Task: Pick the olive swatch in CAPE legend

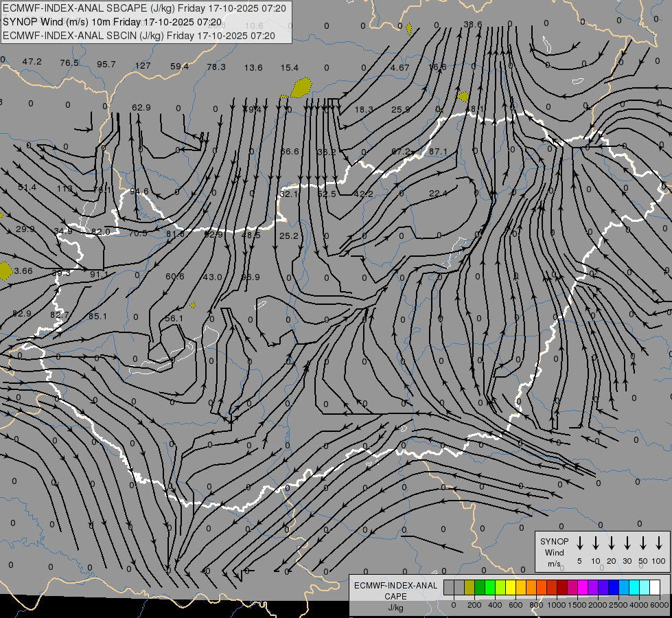Action: 470,588
